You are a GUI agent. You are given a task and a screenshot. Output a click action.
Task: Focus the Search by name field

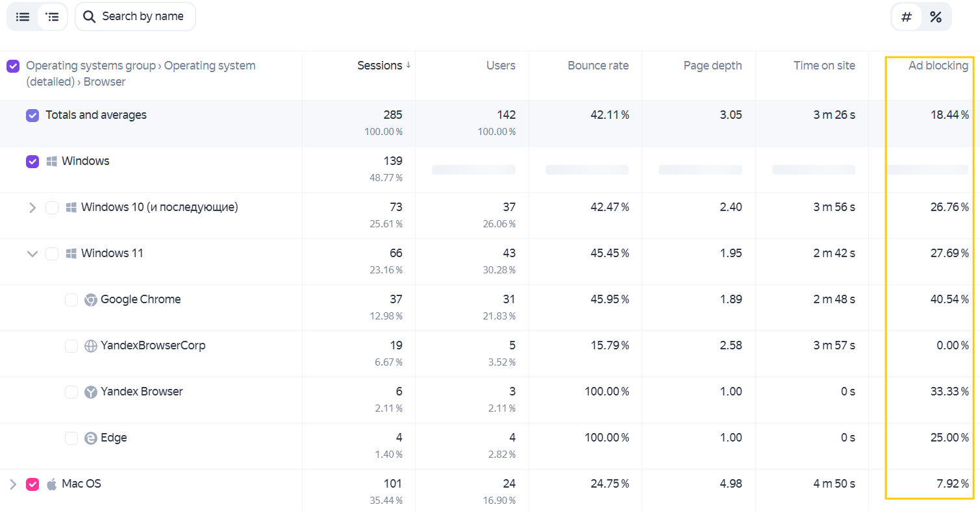click(135, 17)
